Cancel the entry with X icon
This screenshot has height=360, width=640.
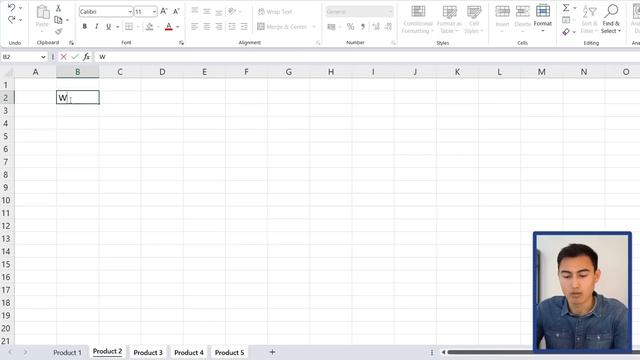63,57
